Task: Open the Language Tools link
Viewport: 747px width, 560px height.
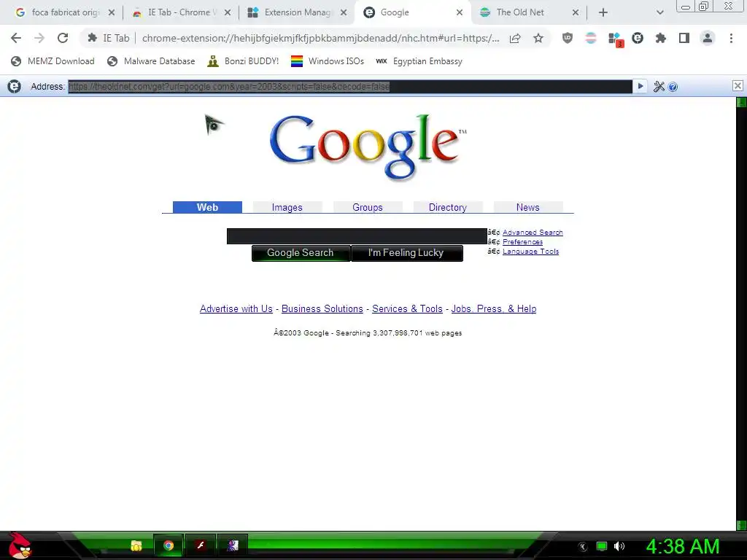Action: (x=531, y=252)
